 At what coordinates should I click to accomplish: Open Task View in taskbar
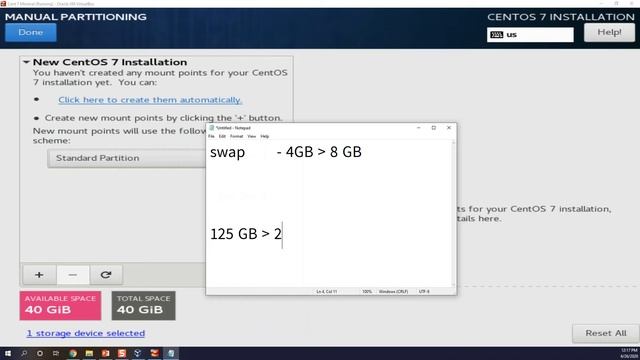(x=56, y=353)
